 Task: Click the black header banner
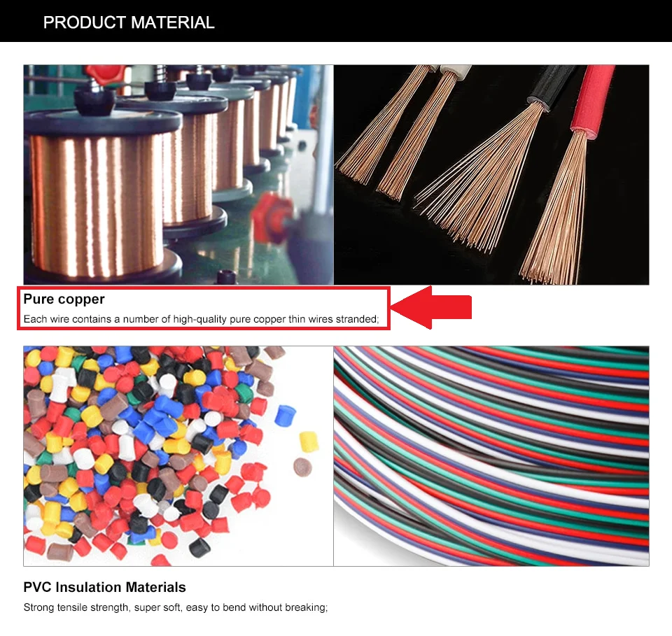336,21
